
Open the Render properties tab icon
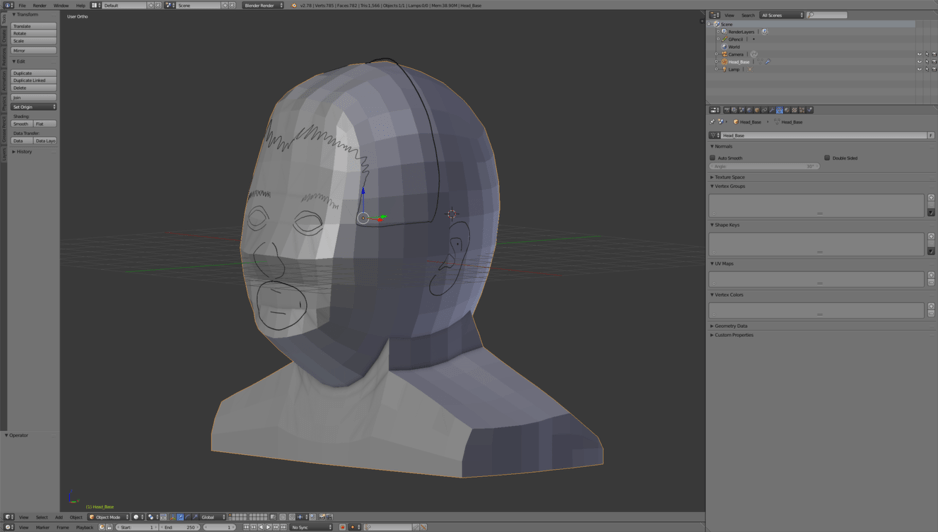click(727, 110)
